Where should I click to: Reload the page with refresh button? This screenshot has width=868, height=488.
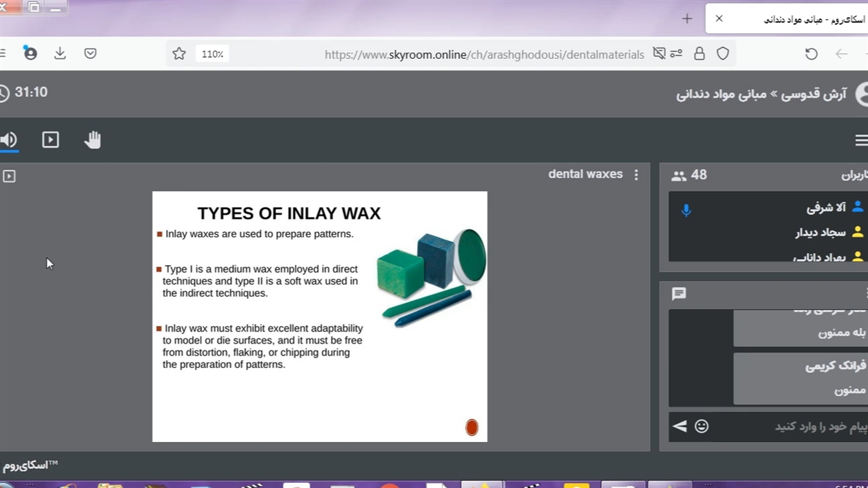(x=811, y=54)
